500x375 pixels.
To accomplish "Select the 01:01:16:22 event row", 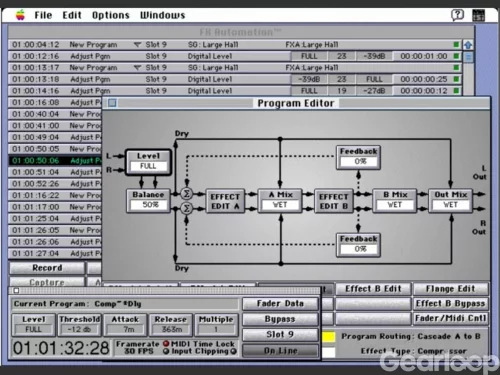I will [x=55, y=195].
